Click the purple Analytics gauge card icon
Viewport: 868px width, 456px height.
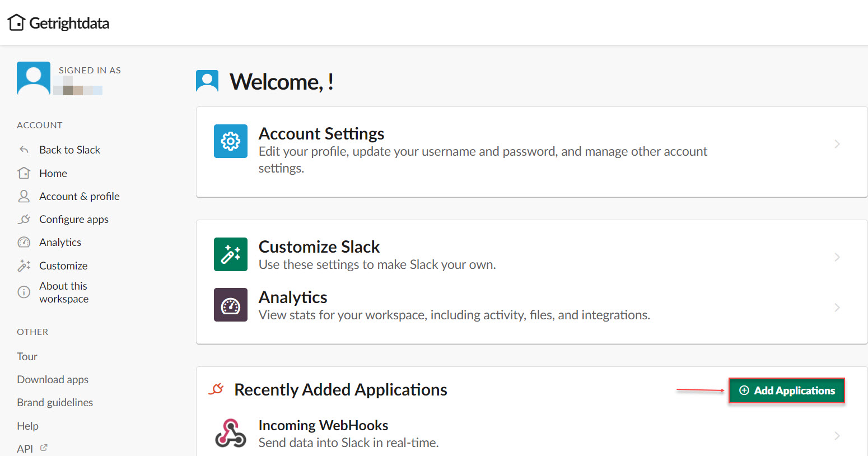coord(231,305)
